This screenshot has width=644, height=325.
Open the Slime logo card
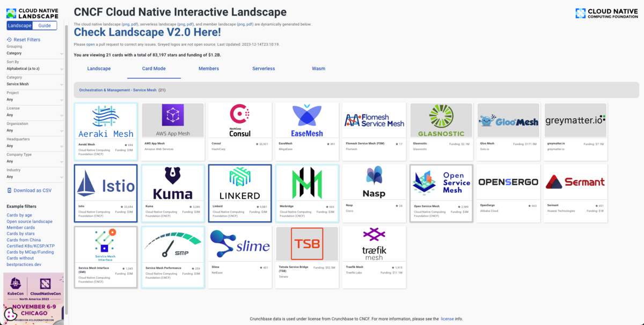[240, 257]
